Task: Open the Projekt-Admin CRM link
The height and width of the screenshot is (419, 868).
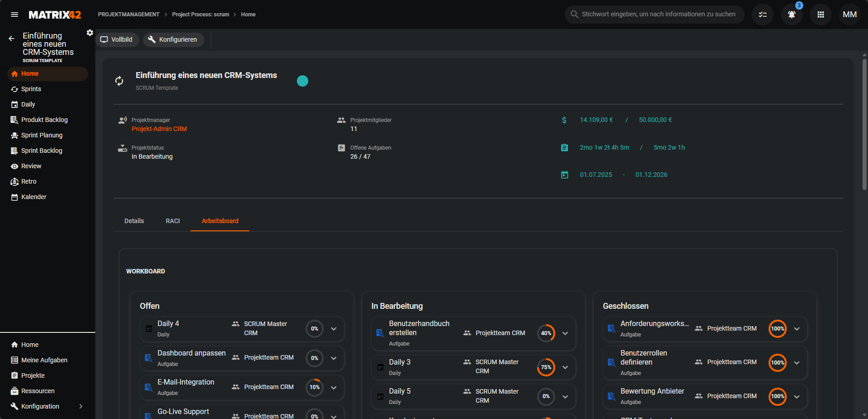Action: point(159,129)
